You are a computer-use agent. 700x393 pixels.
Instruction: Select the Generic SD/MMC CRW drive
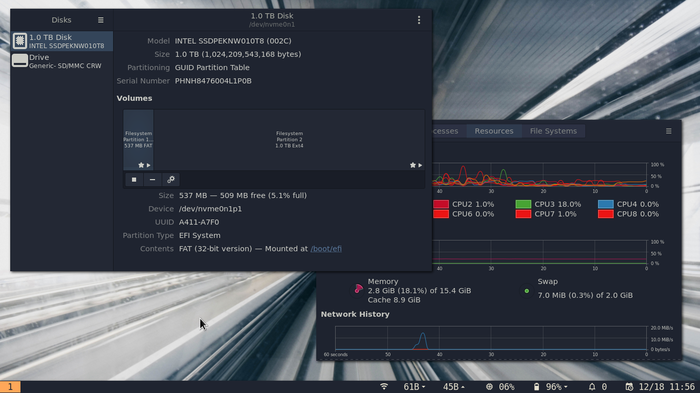62,61
